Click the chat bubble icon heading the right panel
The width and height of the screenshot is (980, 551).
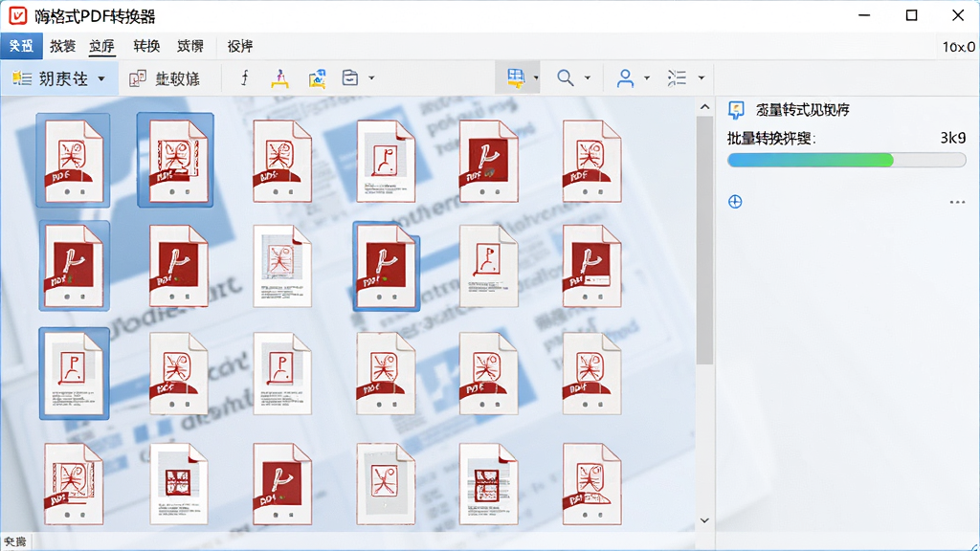coord(736,110)
